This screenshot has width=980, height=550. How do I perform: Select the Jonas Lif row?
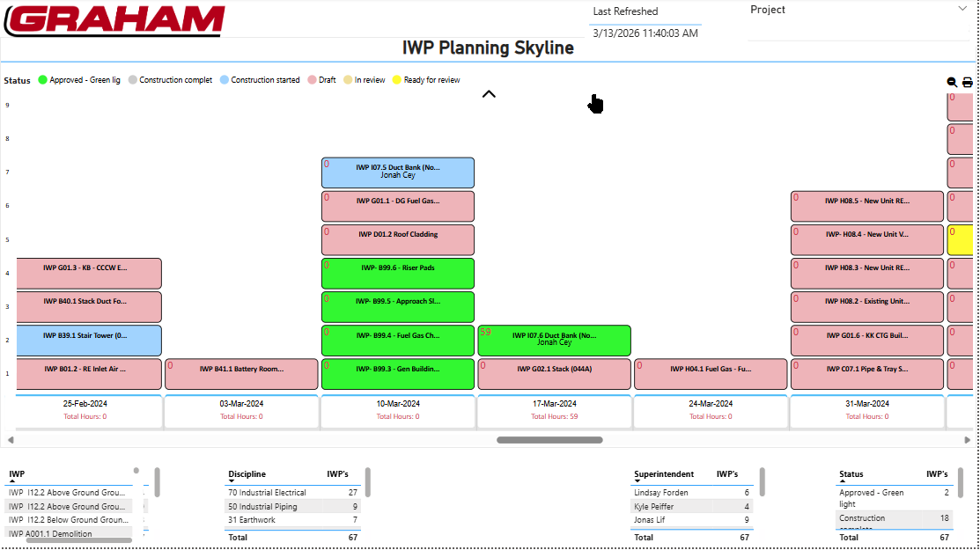[x=691, y=519]
